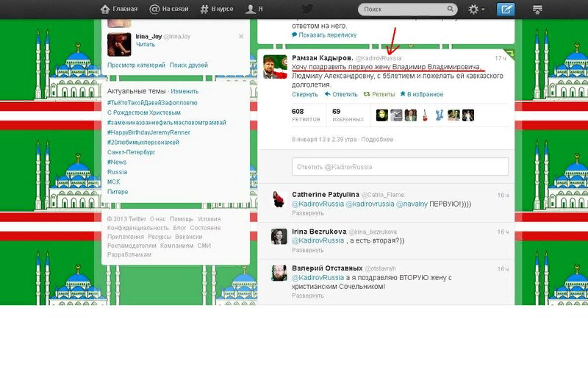Open Приложения footer link
This screenshot has height=372, width=588.
[x=126, y=237]
